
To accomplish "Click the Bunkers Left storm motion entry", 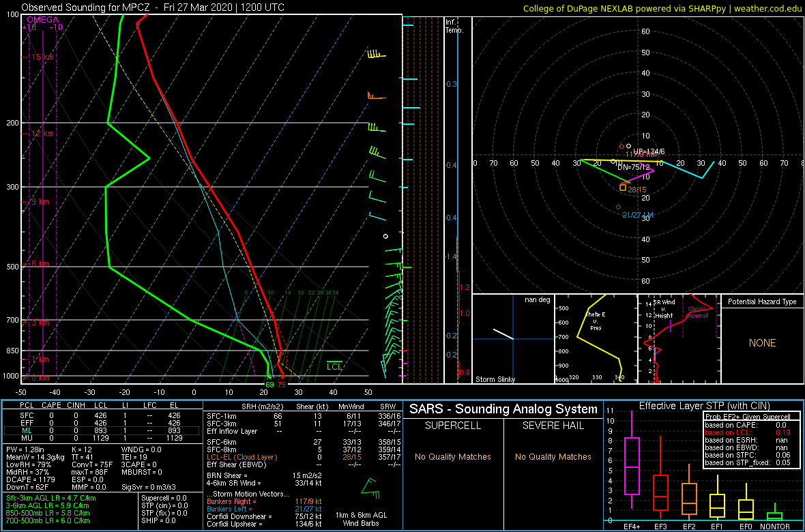I will (x=265, y=509).
